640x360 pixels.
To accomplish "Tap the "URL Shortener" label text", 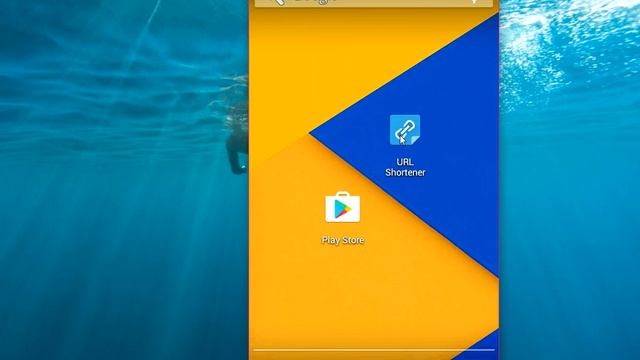I will pos(405,167).
